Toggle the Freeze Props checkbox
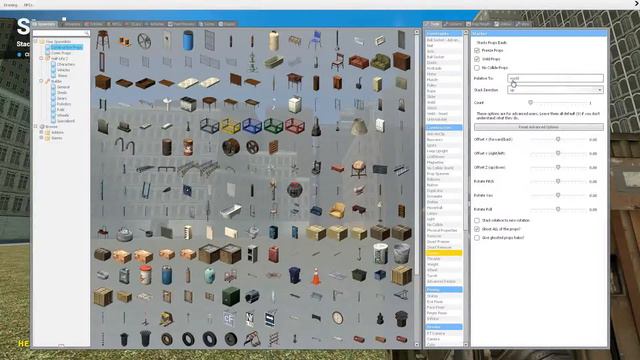Viewport: 640px width, 360px height. click(477, 50)
